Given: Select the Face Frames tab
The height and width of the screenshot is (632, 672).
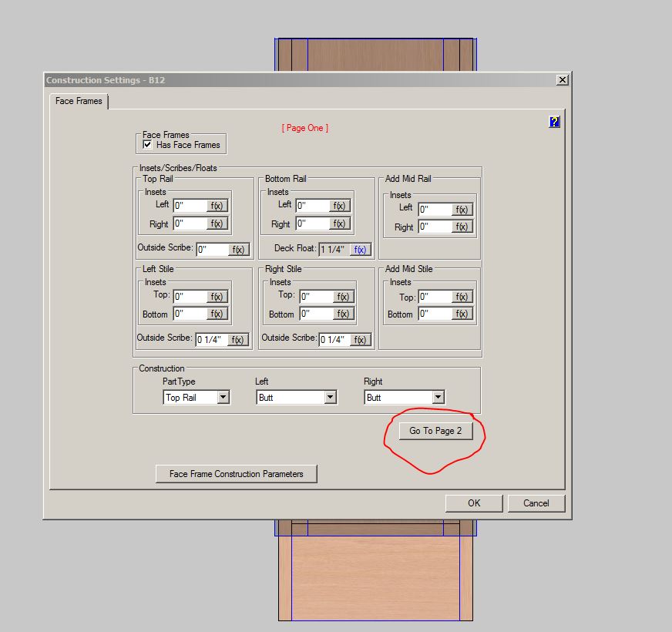Looking at the screenshot, I should pyautogui.click(x=79, y=101).
